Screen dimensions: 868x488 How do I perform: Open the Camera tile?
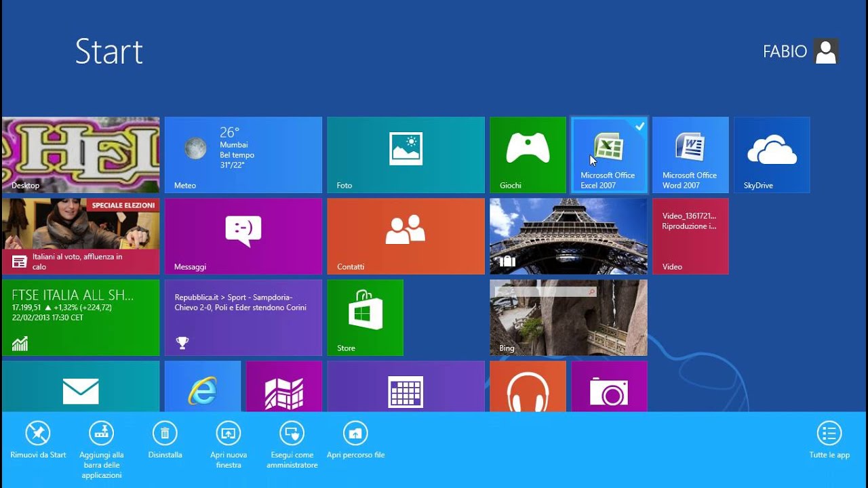click(x=610, y=386)
